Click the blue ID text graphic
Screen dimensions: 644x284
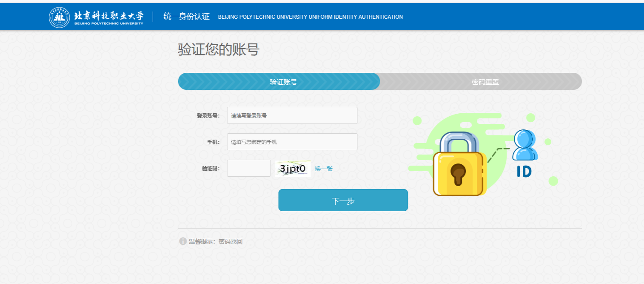(524, 171)
